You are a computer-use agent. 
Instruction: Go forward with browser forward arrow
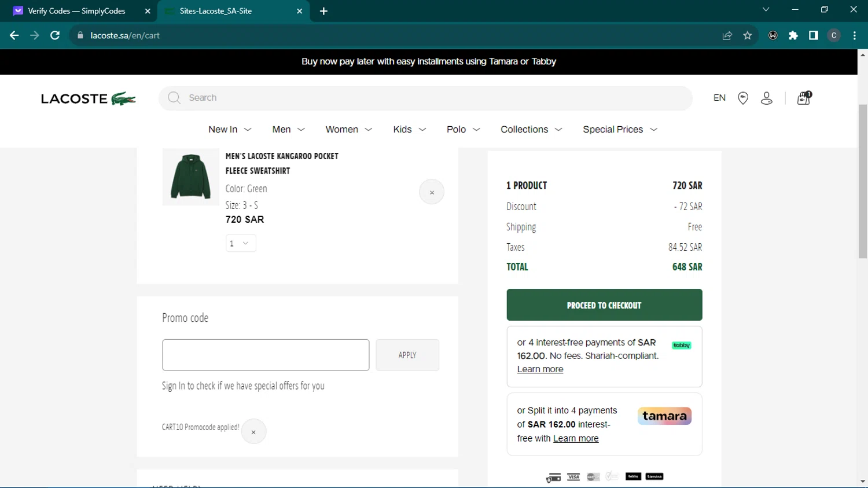coord(35,35)
